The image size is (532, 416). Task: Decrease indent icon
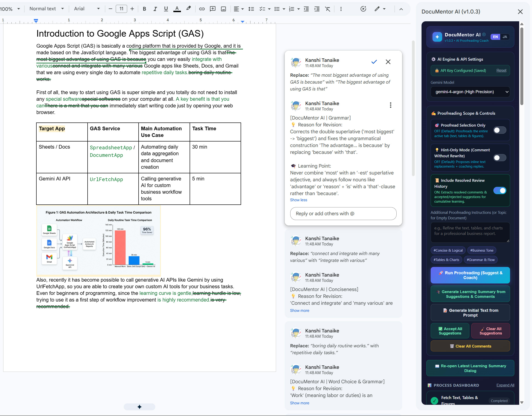pos(306,9)
